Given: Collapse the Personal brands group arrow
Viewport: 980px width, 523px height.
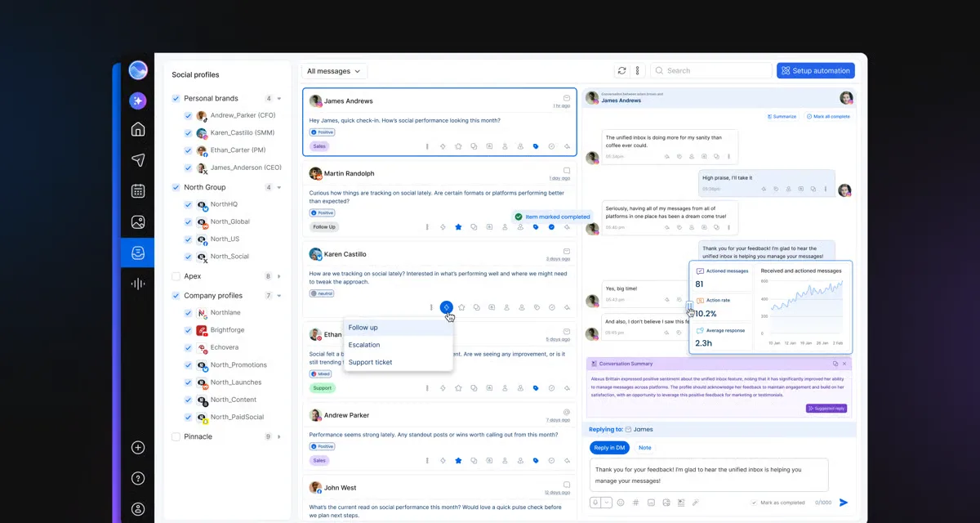Looking at the screenshot, I should tap(279, 98).
